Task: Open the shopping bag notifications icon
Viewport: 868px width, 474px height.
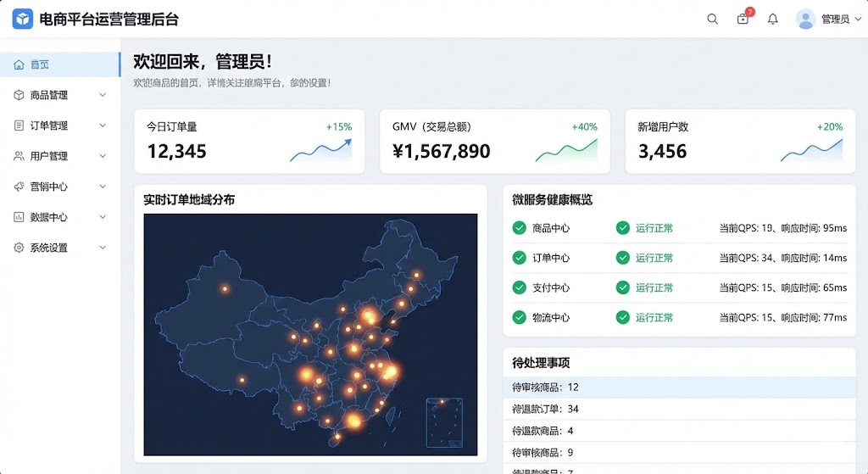Action: 743,19
